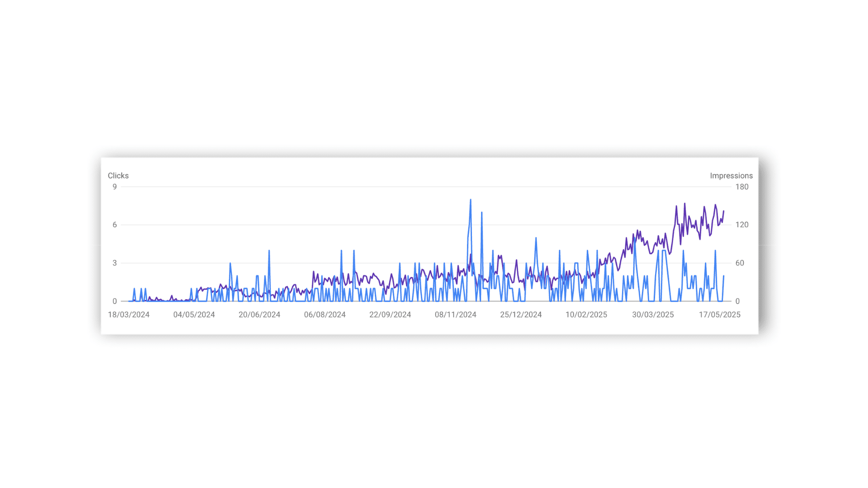This screenshot has height=488, width=868.
Task: Click the 180 tick on Impressions axis
Action: click(741, 187)
